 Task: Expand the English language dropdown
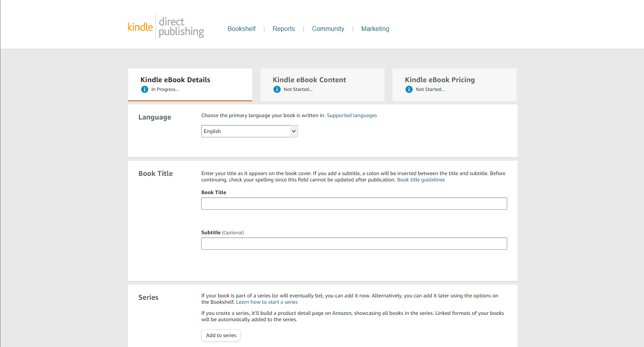pos(249,131)
